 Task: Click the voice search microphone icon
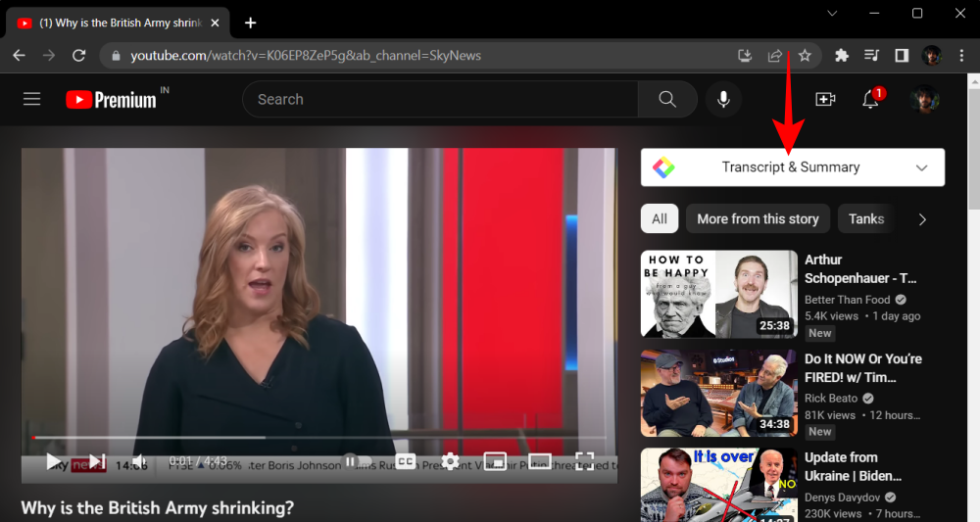(x=724, y=99)
